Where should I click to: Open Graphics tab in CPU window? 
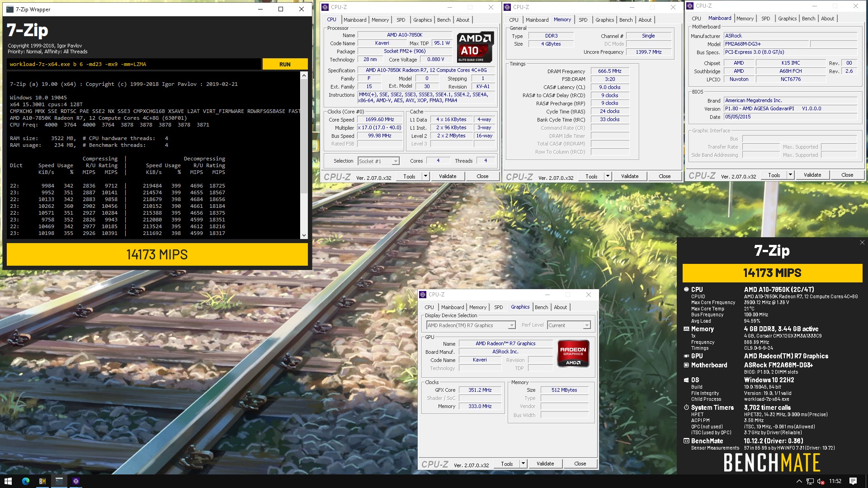pyautogui.click(x=422, y=20)
